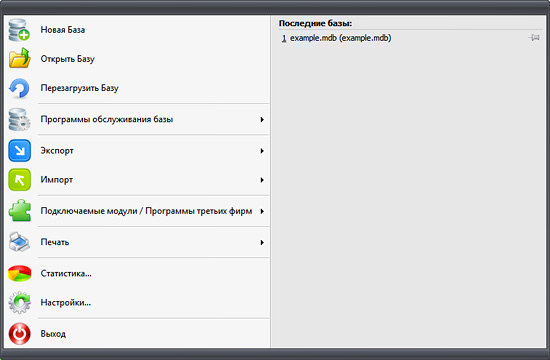Click the red power exit icon
Image resolution: width=550 pixels, height=360 pixels.
[20, 334]
